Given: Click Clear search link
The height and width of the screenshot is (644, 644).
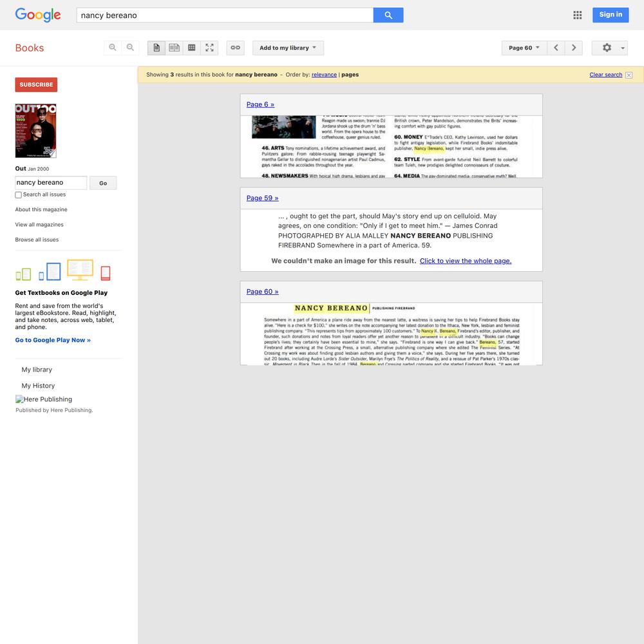Looking at the screenshot, I should (606, 75).
